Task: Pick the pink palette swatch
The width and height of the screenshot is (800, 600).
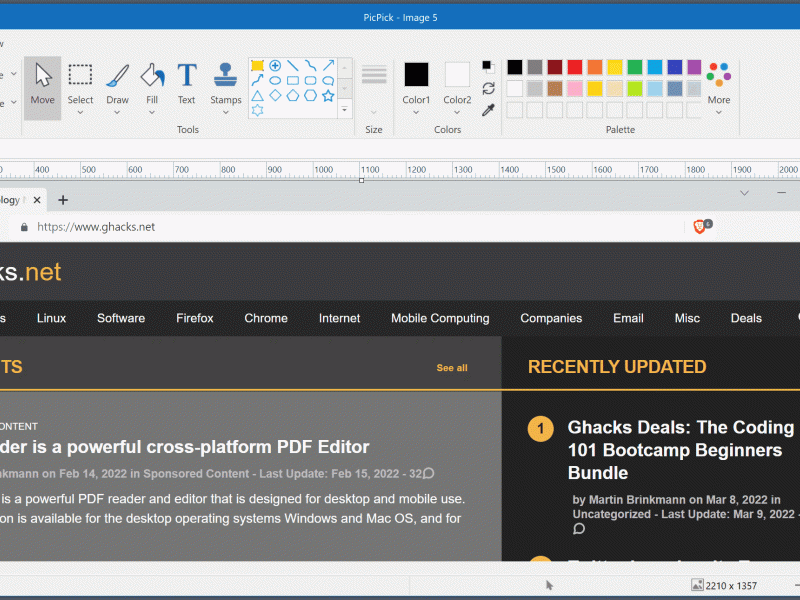Action: (x=575, y=88)
